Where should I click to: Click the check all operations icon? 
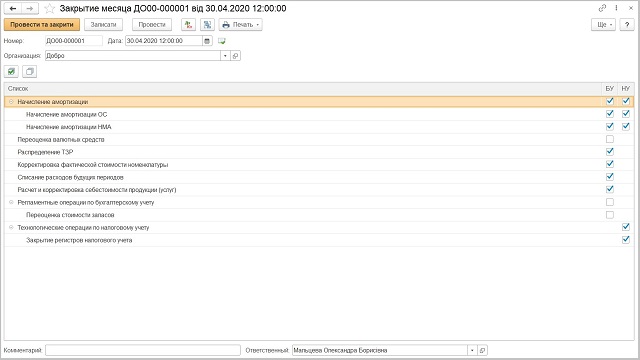[11, 71]
